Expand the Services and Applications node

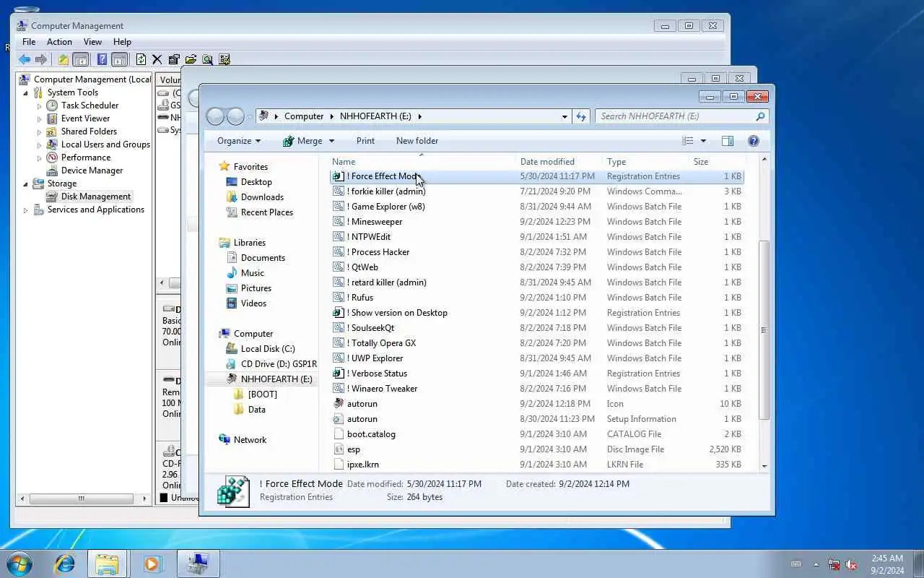pyautogui.click(x=26, y=210)
